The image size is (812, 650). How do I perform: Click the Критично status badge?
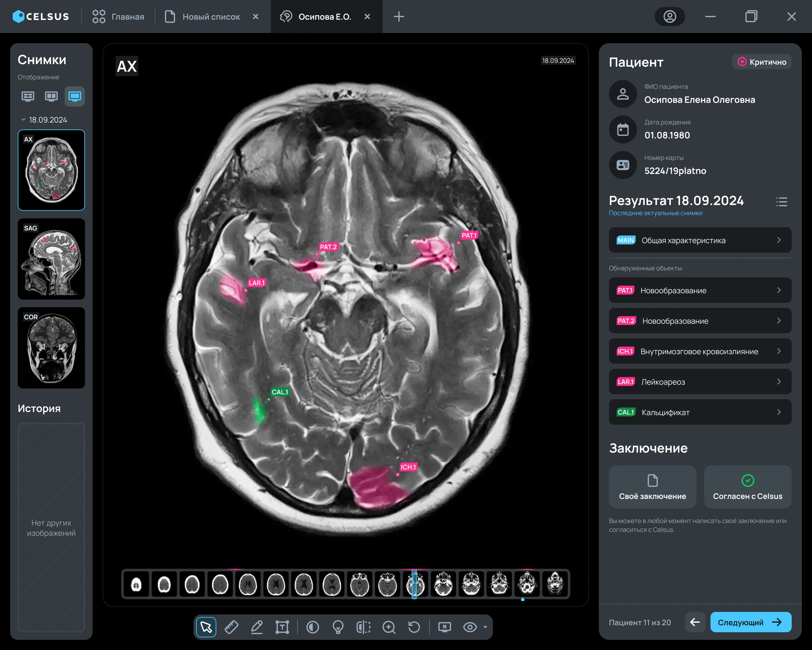(762, 62)
